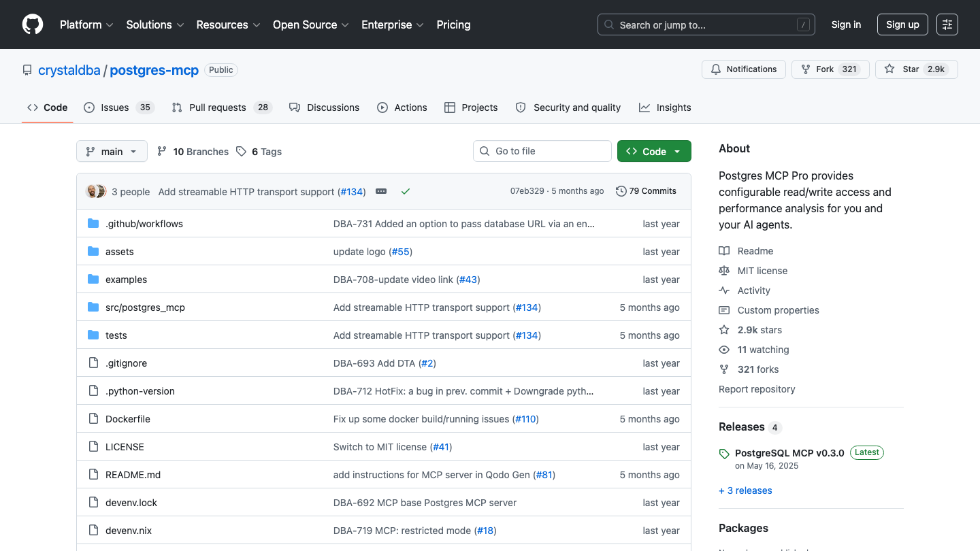Click the examples folder icon

tap(93, 280)
